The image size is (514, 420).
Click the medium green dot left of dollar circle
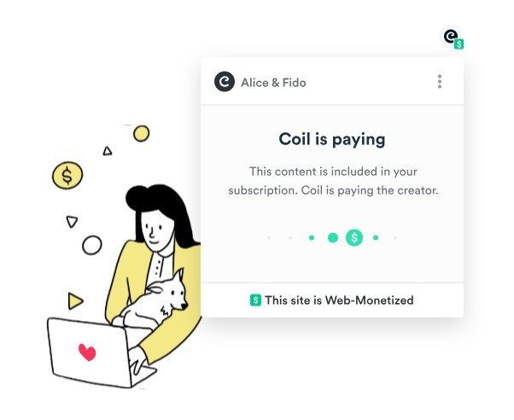333,237
